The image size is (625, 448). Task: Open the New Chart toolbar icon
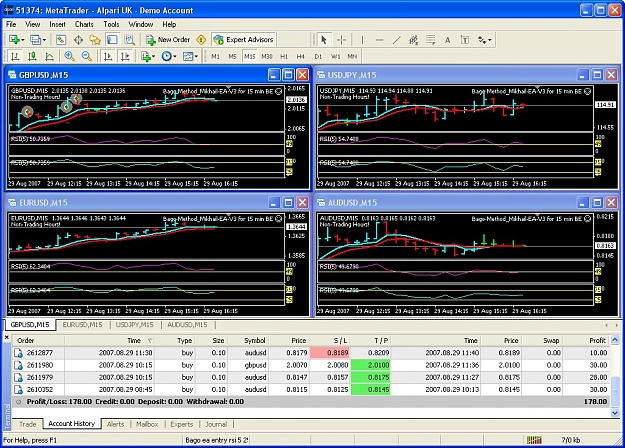[x=14, y=39]
